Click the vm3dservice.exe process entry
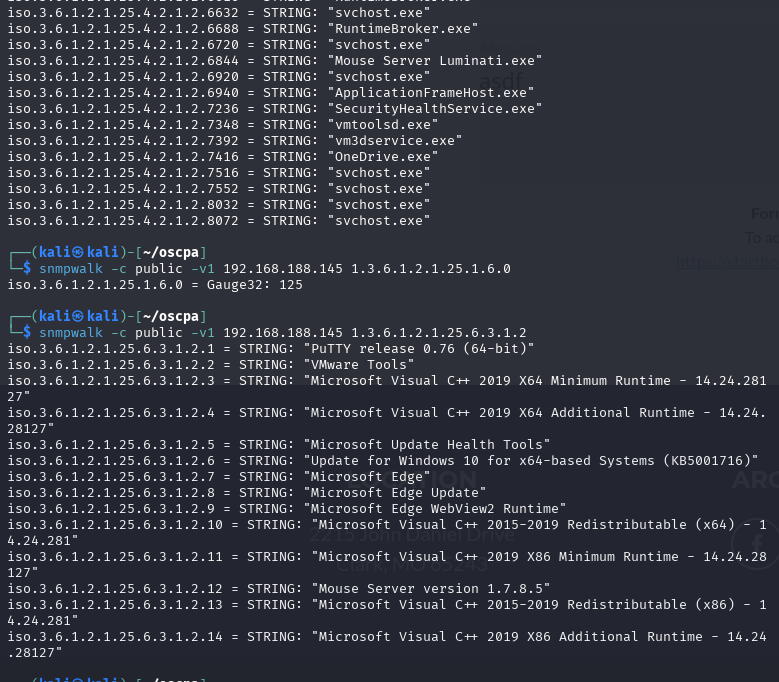This screenshot has width=779, height=682. [x=234, y=141]
